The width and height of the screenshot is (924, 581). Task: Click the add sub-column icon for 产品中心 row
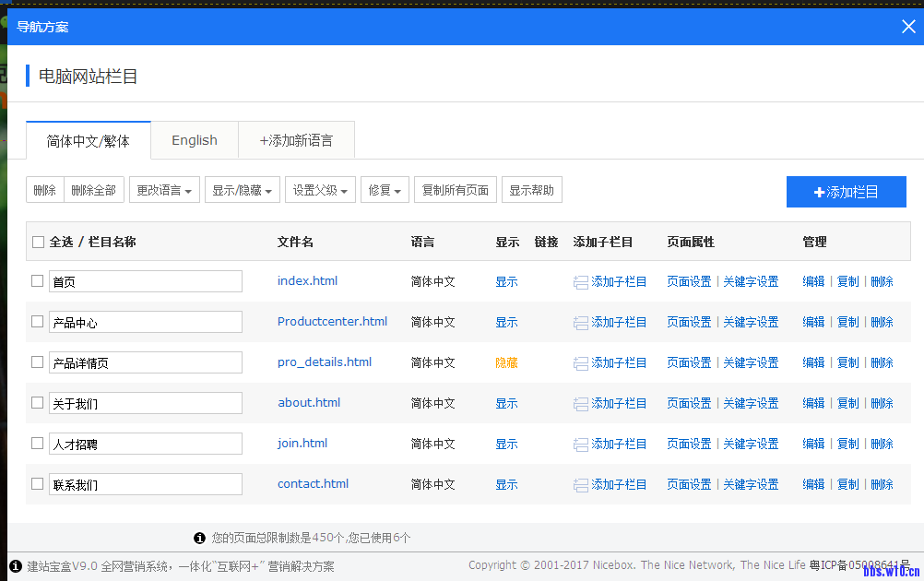[581, 323]
